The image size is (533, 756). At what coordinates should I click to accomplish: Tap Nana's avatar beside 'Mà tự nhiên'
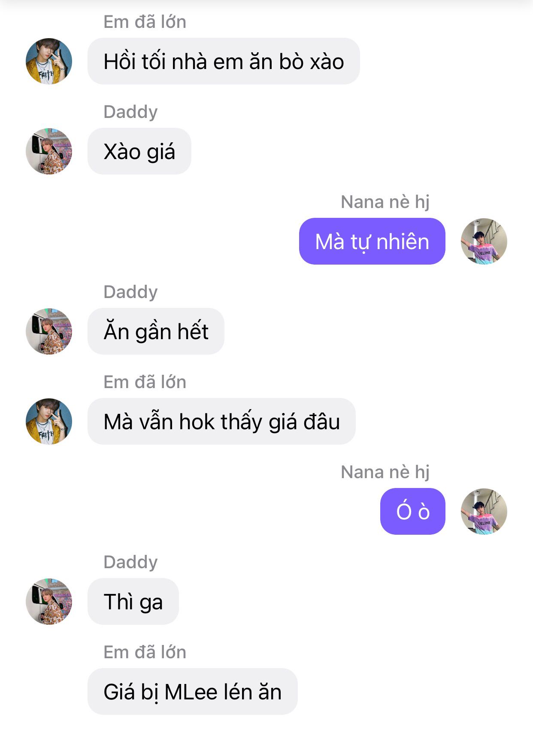click(484, 241)
